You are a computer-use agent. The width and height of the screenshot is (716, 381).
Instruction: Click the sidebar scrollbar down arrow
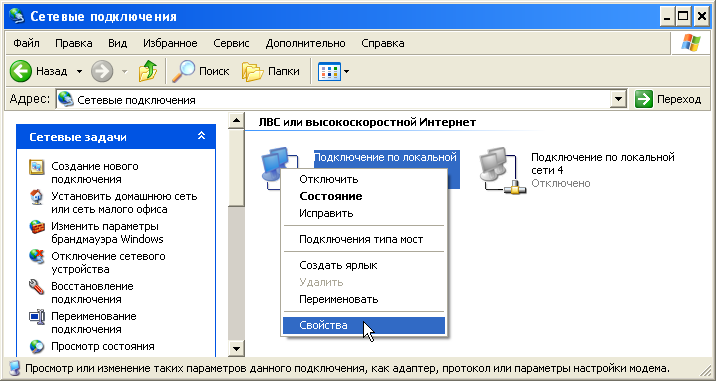pos(236,349)
